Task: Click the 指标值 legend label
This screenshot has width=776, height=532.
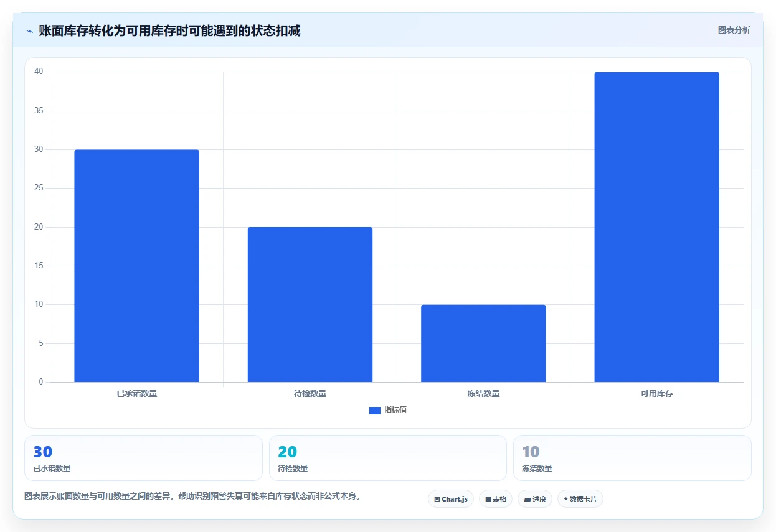Action: (395, 410)
